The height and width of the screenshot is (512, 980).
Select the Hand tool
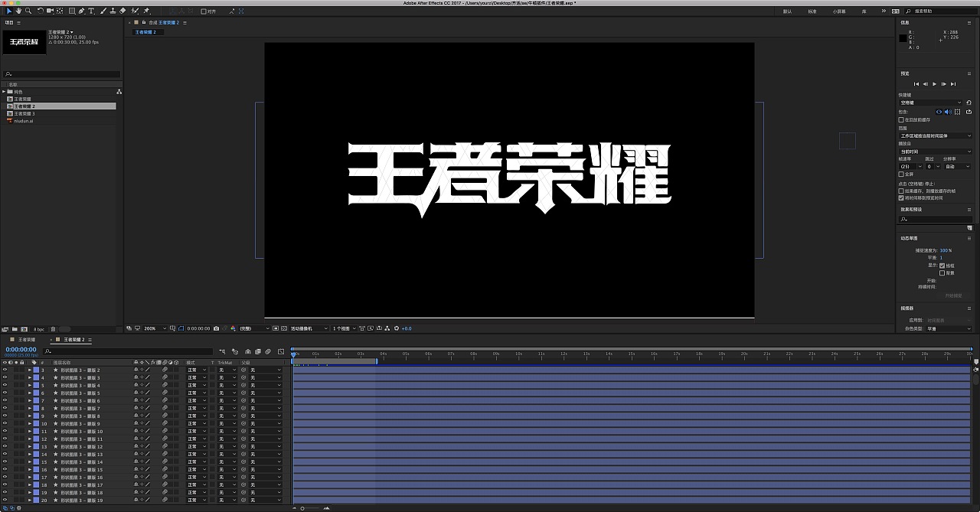(x=18, y=11)
